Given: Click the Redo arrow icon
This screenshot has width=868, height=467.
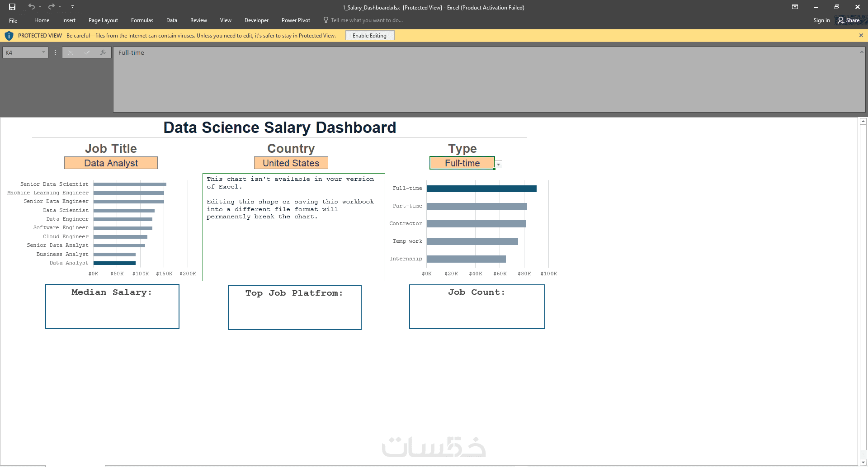Looking at the screenshot, I should 52,7.
